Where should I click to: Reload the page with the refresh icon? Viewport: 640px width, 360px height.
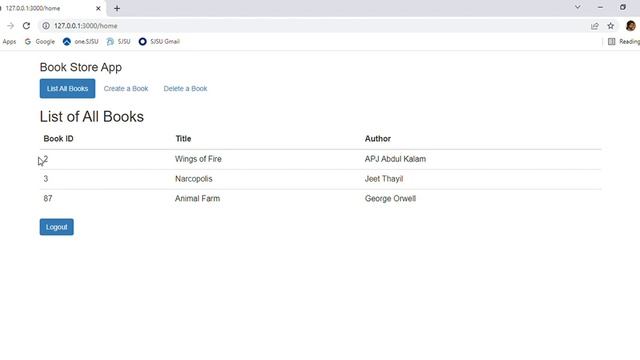coord(26,26)
